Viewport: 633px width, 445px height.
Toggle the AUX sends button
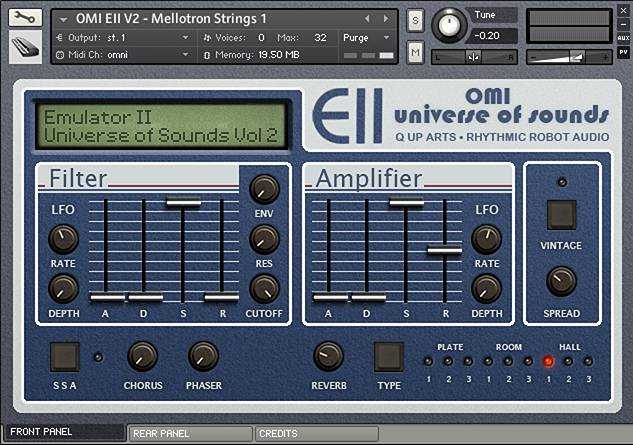pyautogui.click(x=623, y=36)
